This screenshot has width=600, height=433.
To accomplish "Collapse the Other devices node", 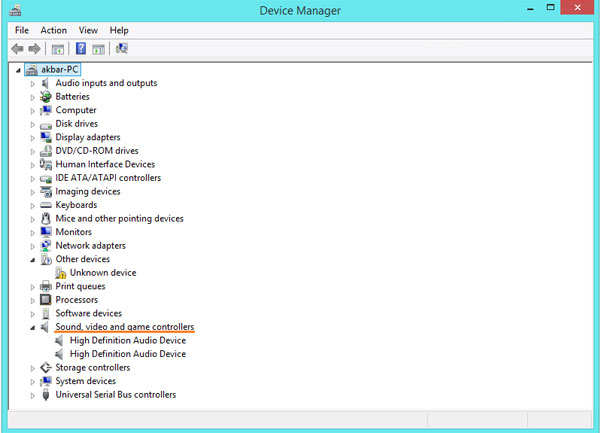I will tap(33, 260).
